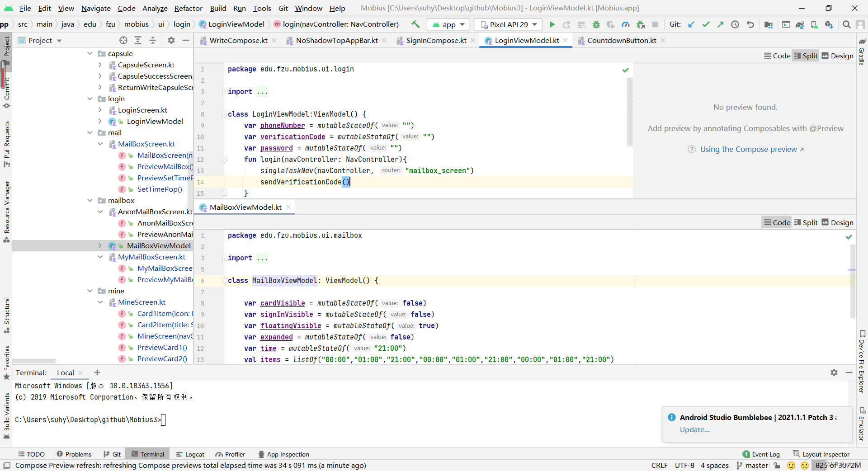Open the Profile app gauge icon
The width and height of the screenshot is (868, 471).
626,24
